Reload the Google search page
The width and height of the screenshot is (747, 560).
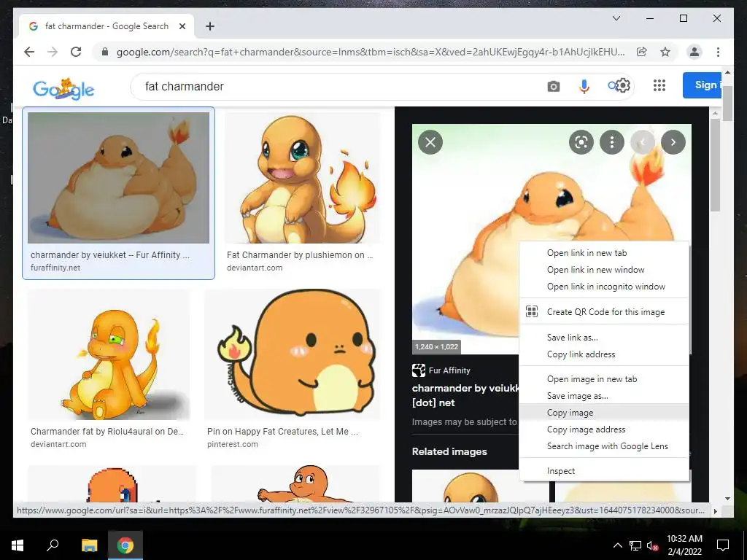(x=76, y=52)
